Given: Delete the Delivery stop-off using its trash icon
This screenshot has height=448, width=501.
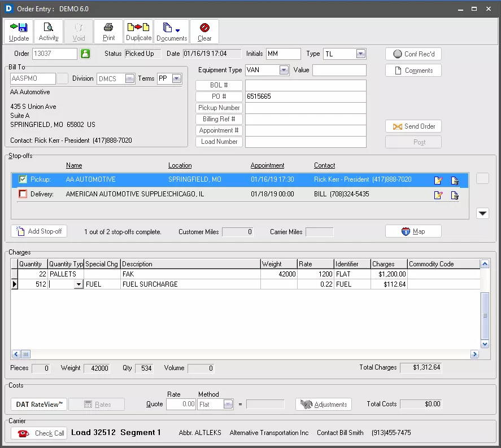Looking at the screenshot, I should point(455,195).
